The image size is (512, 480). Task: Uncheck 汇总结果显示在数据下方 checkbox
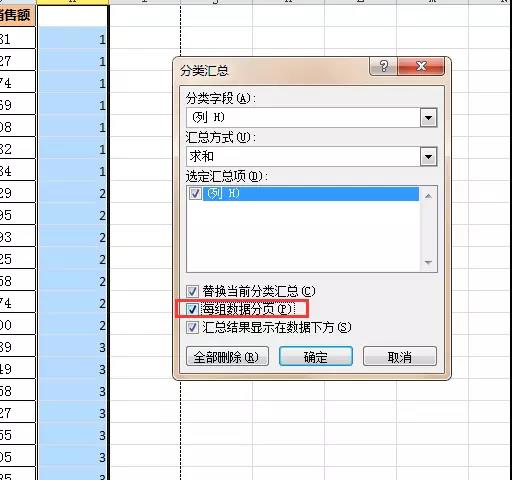tap(192, 327)
